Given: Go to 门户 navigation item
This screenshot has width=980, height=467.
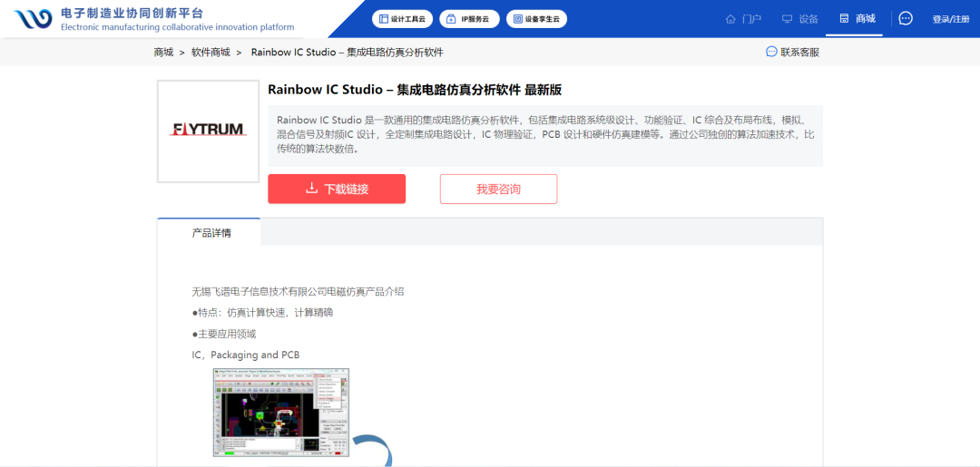Looking at the screenshot, I should (x=743, y=19).
